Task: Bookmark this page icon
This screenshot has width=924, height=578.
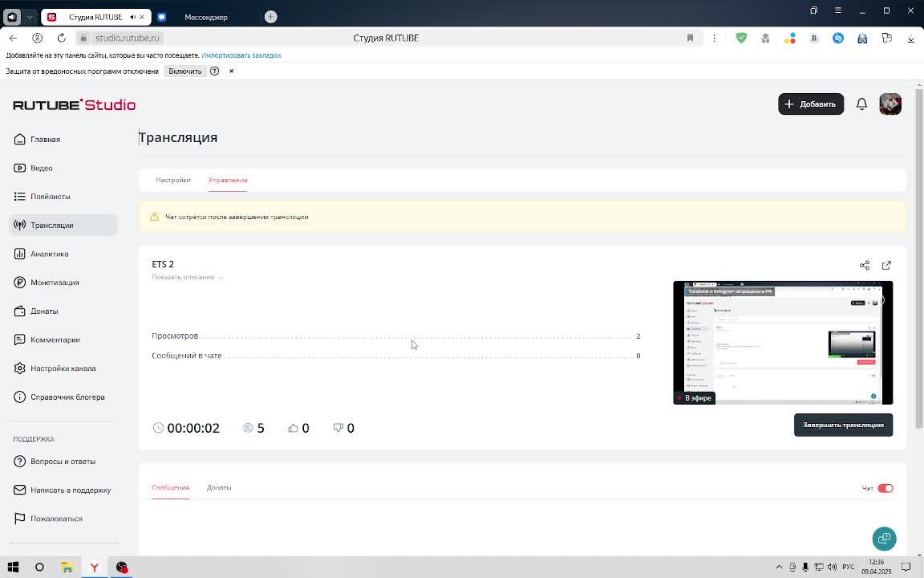Action: click(690, 38)
